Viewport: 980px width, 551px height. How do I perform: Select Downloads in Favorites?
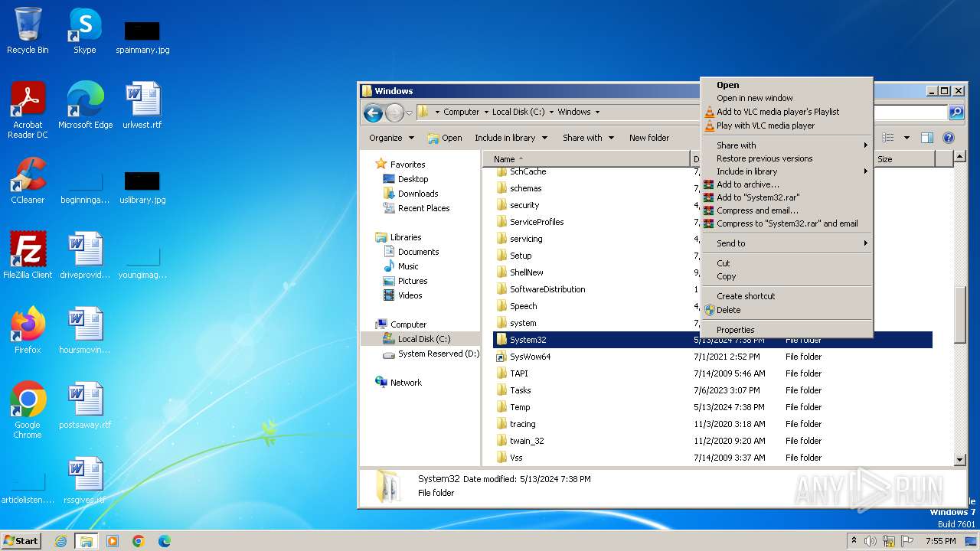(x=417, y=194)
